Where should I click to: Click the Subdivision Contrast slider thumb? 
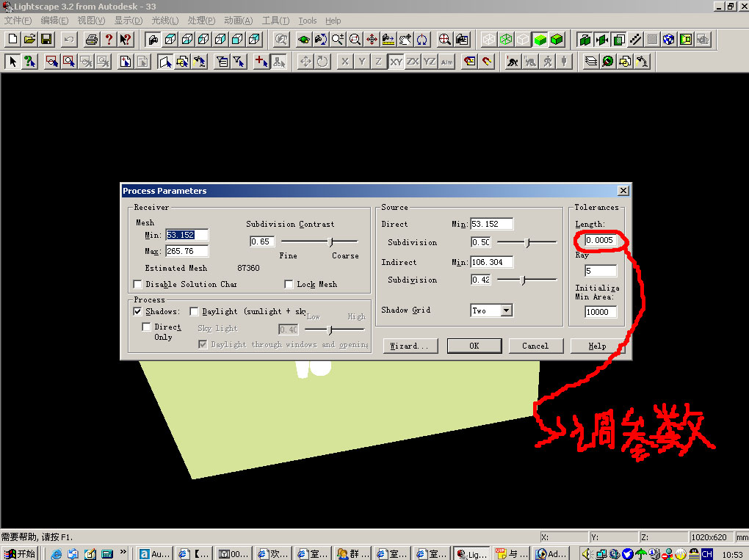[x=330, y=242]
